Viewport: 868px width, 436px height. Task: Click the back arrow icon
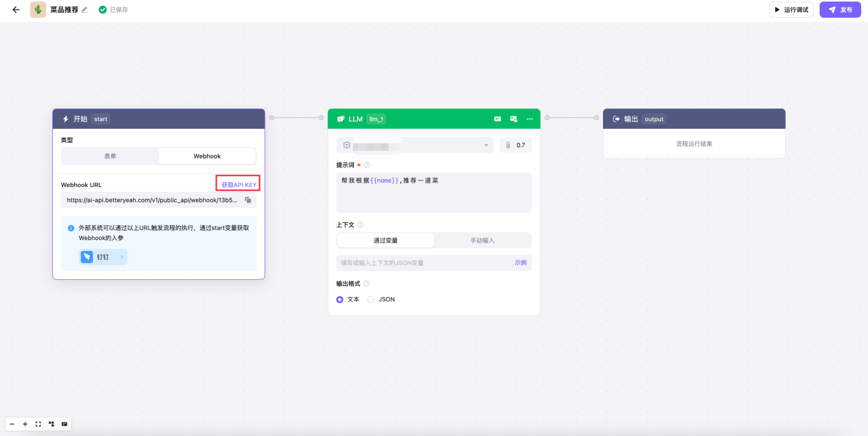[x=16, y=10]
